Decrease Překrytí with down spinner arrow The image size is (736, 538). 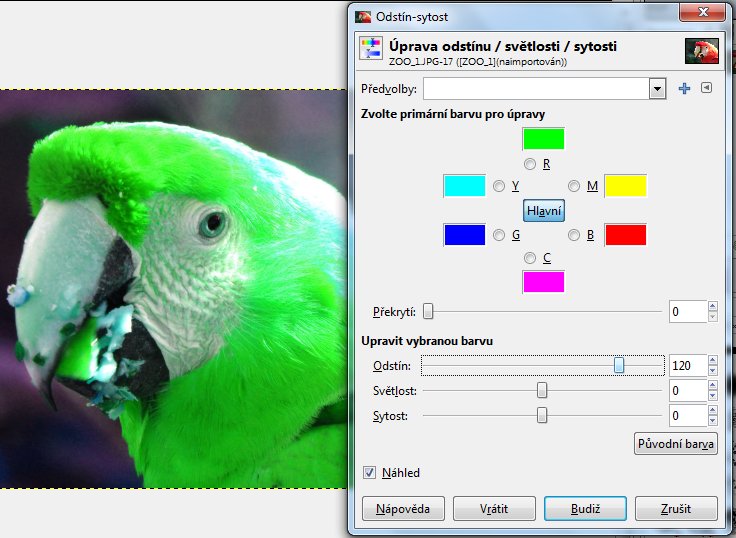pyautogui.click(x=713, y=317)
